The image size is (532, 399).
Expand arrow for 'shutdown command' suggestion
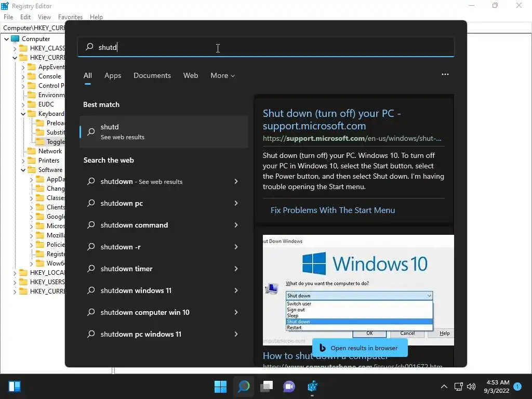(x=236, y=225)
